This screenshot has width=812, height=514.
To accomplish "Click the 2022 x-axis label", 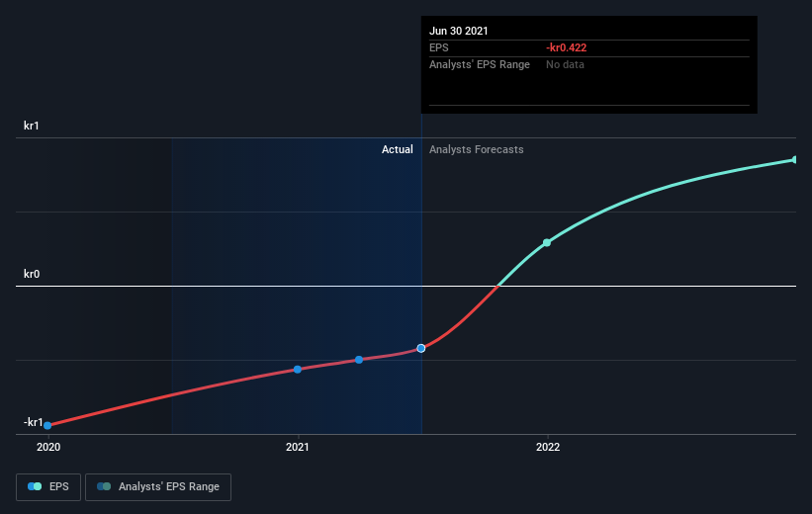I will point(548,447).
